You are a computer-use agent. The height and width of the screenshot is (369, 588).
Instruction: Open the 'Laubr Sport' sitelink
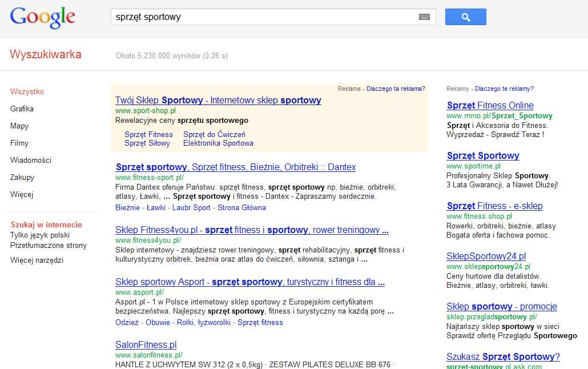pos(191,207)
